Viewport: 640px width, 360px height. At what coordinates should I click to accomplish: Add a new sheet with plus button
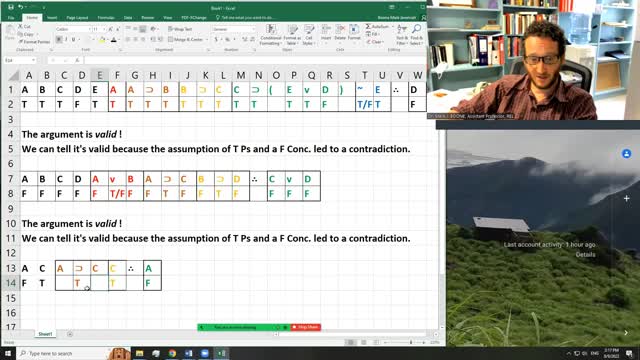click(70, 334)
